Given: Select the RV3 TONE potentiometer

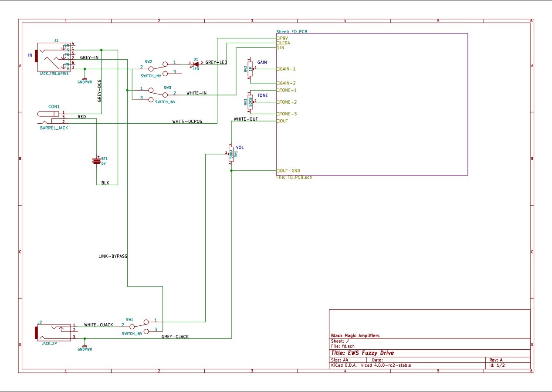Looking at the screenshot, I should click(x=250, y=102).
